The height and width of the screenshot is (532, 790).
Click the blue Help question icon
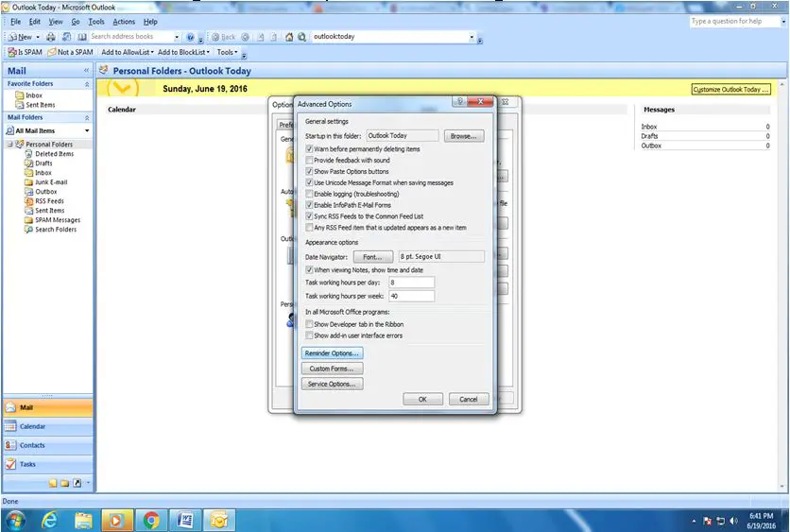click(x=190, y=37)
